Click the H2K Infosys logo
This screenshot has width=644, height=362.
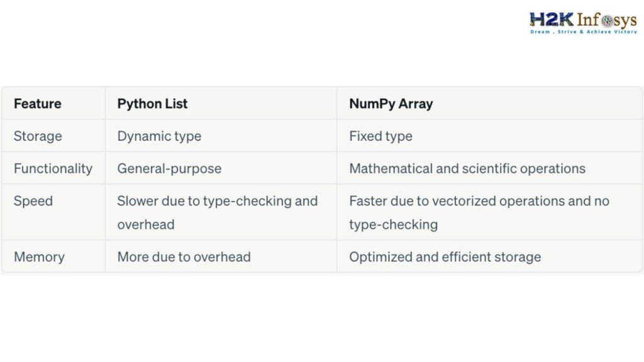pyautogui.click(x=583, y=23)
